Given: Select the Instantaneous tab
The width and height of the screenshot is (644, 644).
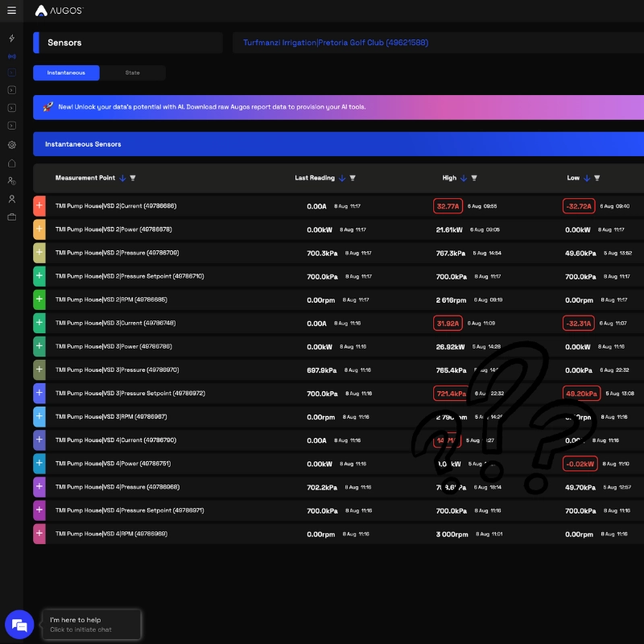Looking at the screenshot, I should [x=66, y=72].
